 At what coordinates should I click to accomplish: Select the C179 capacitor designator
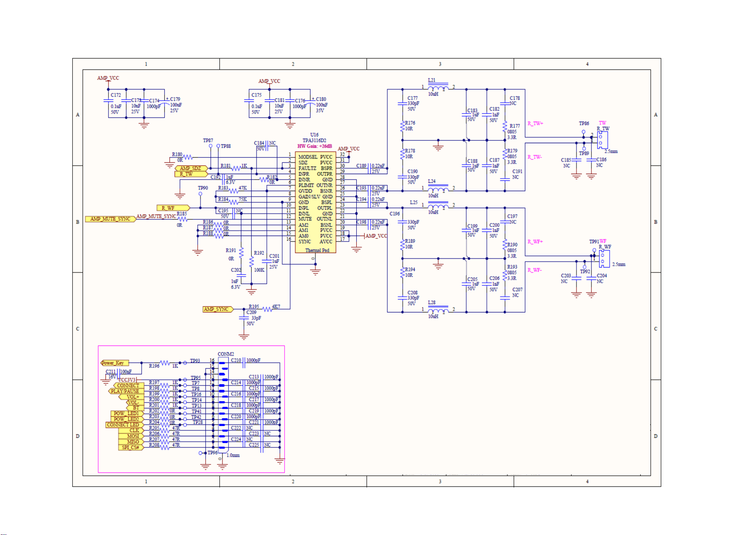(175, 99)
